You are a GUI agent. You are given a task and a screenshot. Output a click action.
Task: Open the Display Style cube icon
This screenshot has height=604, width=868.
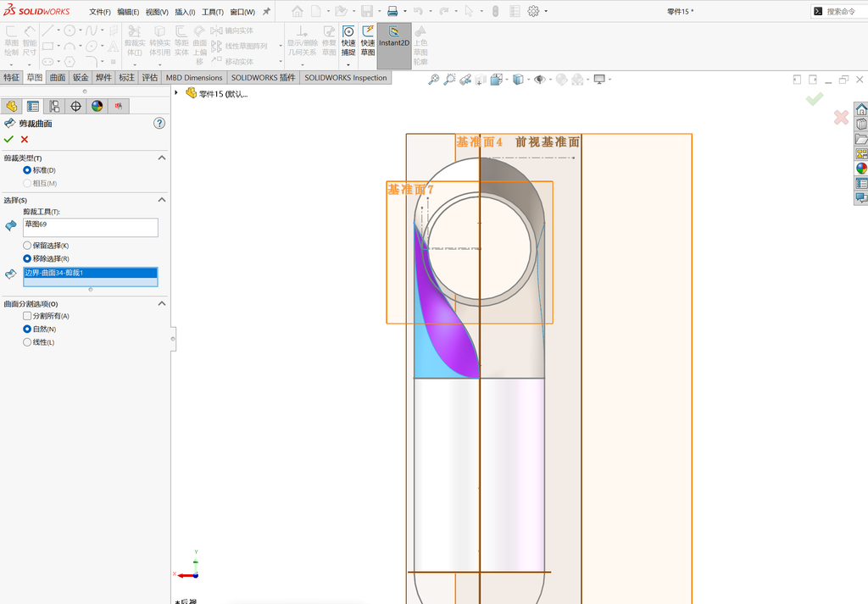point(518,80)
